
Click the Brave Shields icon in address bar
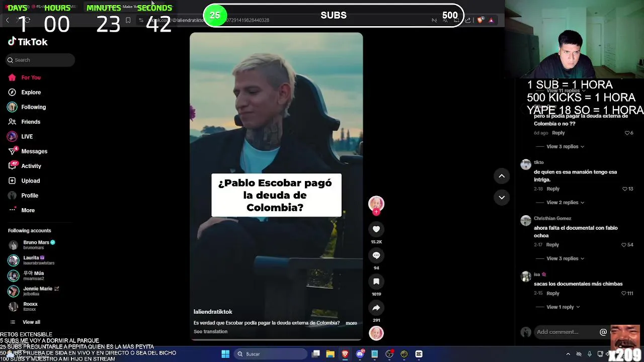point(480,20)
